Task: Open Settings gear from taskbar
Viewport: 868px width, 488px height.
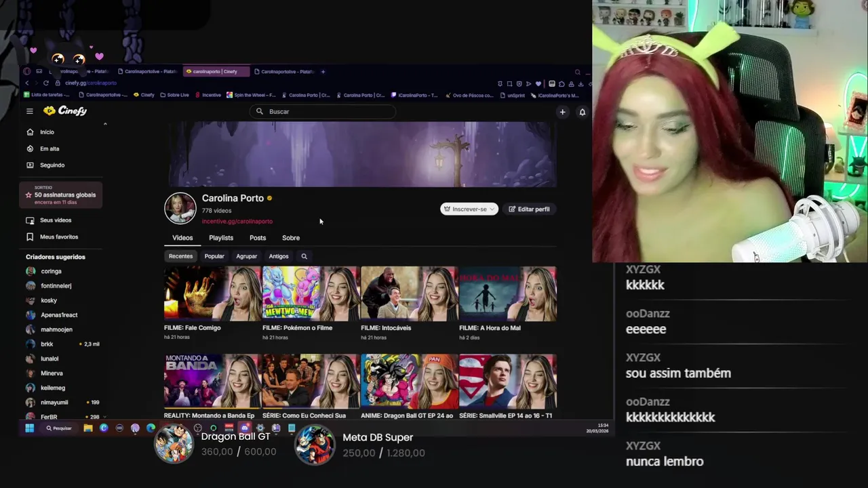Action: pos(260,428)
